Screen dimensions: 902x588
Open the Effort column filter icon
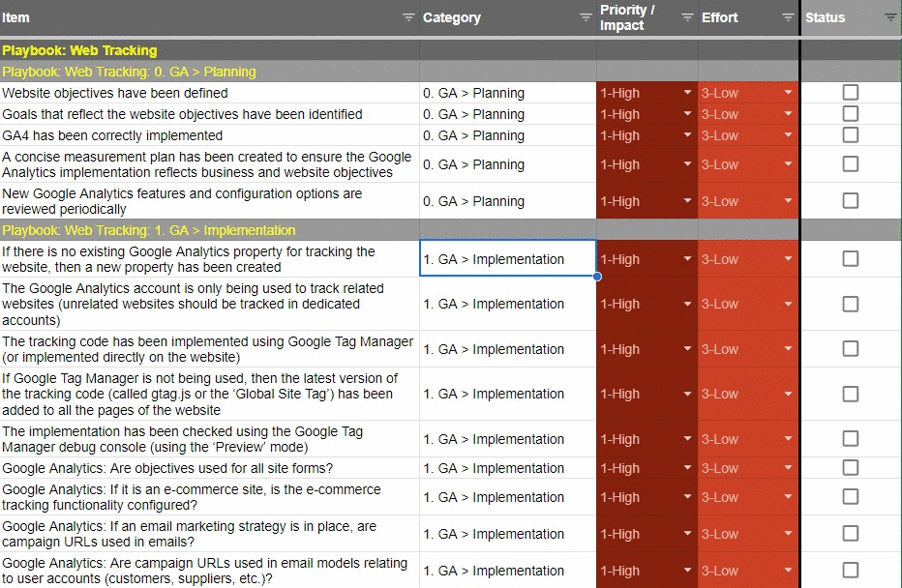(788, 17)
